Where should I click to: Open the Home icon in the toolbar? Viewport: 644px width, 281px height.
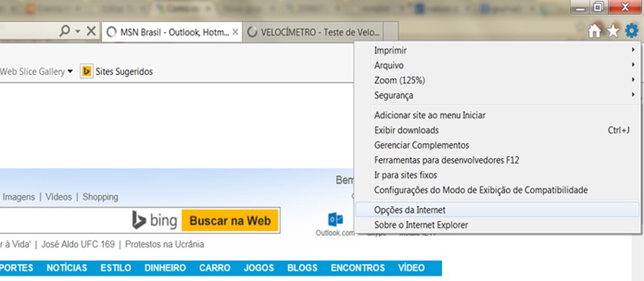594,31
